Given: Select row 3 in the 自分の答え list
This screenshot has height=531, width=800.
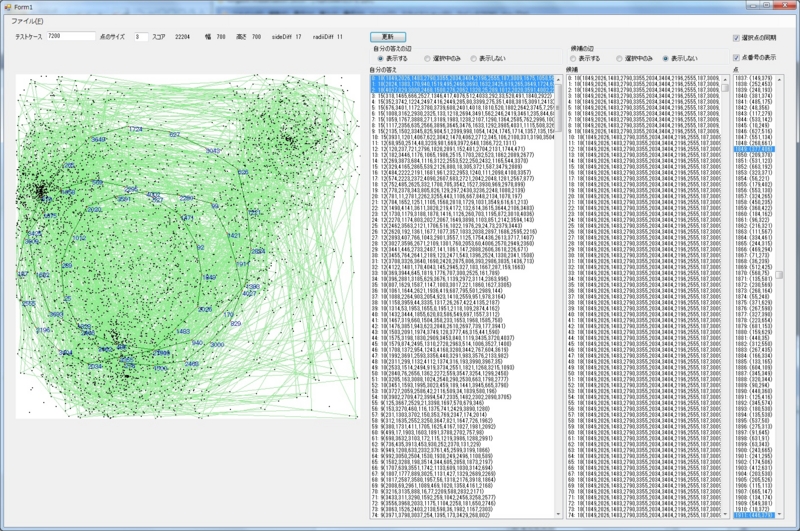Looking at the screenshot, I should pos(462,96).
